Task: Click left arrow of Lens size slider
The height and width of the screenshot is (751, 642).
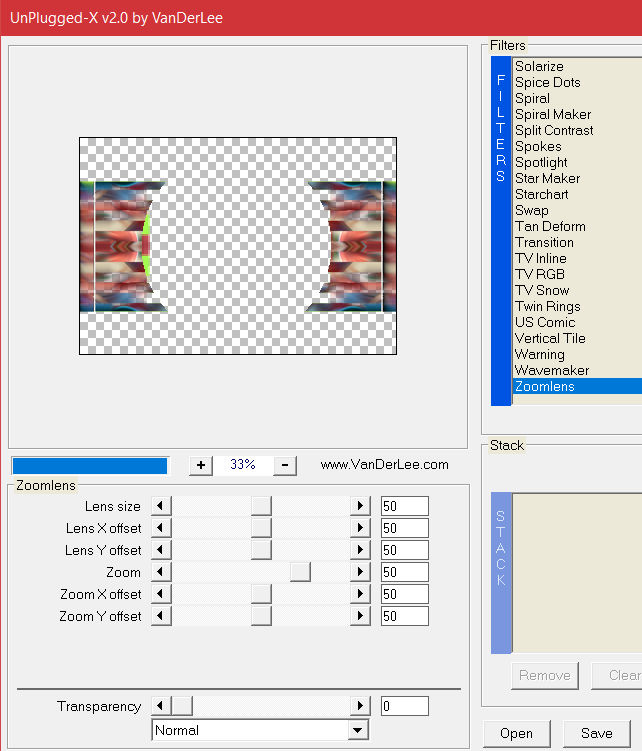Action: tap(160, 506)
